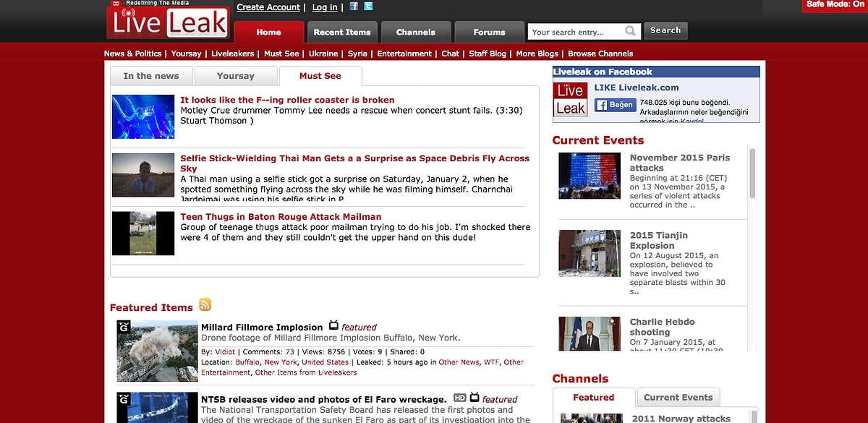Open Entertainment menu link
Screen dimensions: 868x423
tap(404, 54)
